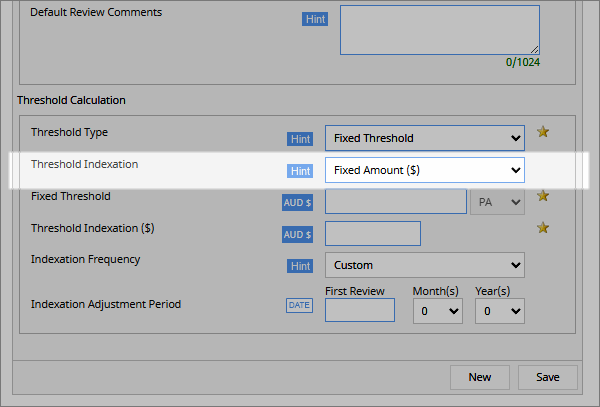This screenshot has width=600, height=407.
Task: Click the Indexation Frequency label
Action: tap(85, 260)
